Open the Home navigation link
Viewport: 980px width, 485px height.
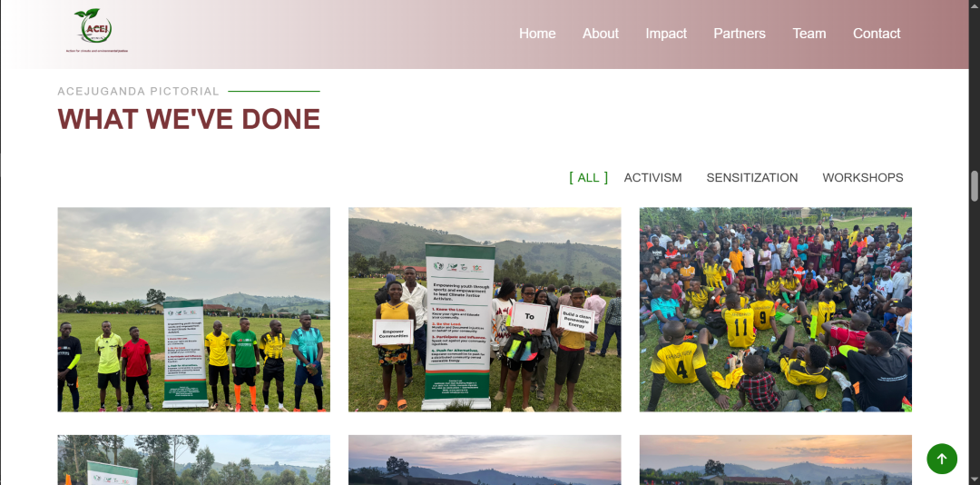[537, 34]
